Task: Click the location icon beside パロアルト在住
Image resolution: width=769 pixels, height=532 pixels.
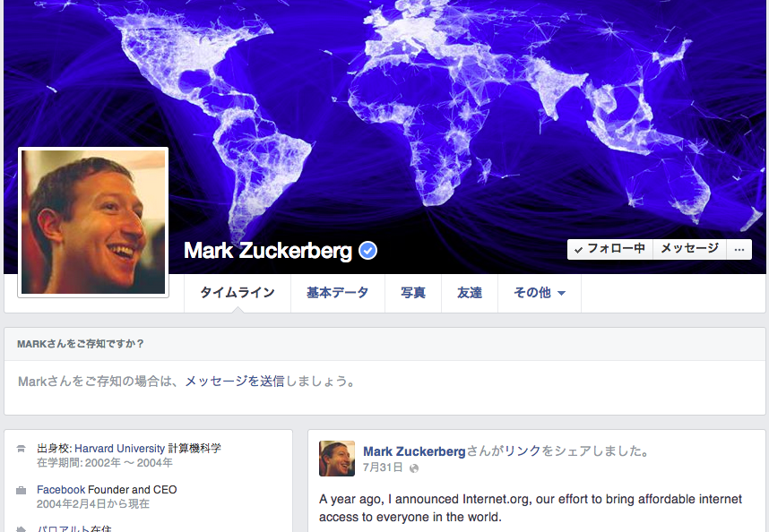Action: 21,529
